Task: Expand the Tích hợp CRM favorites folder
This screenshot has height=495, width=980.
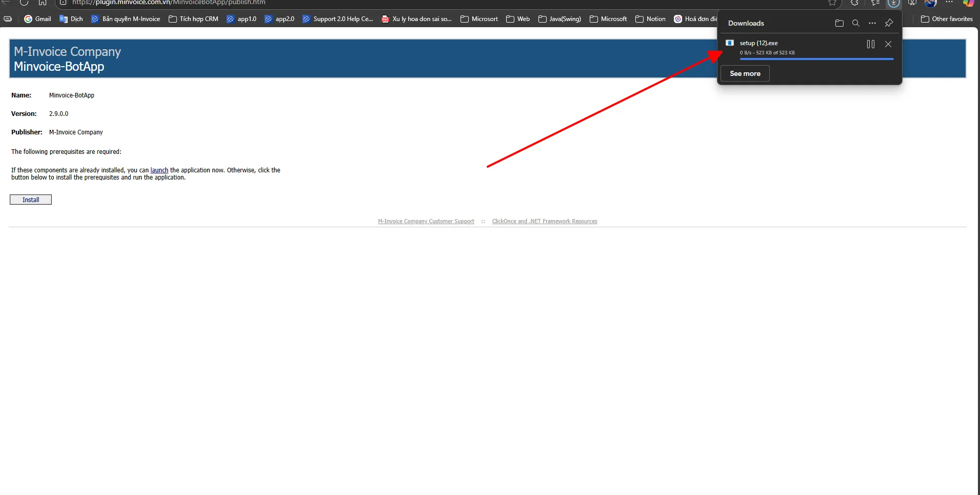Action: [193, 19]
